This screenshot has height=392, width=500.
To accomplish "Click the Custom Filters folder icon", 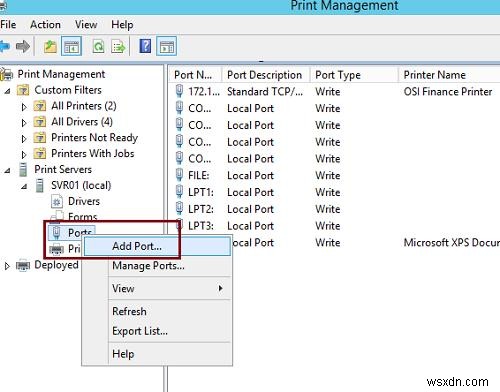I will (x=23, y=90).
